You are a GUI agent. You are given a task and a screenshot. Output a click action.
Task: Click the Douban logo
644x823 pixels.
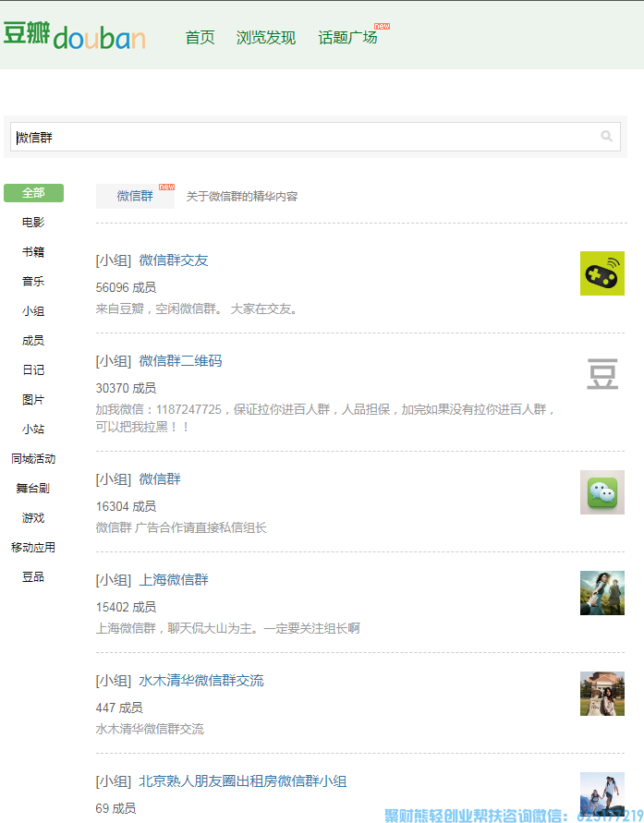click(x=75, y=36)
